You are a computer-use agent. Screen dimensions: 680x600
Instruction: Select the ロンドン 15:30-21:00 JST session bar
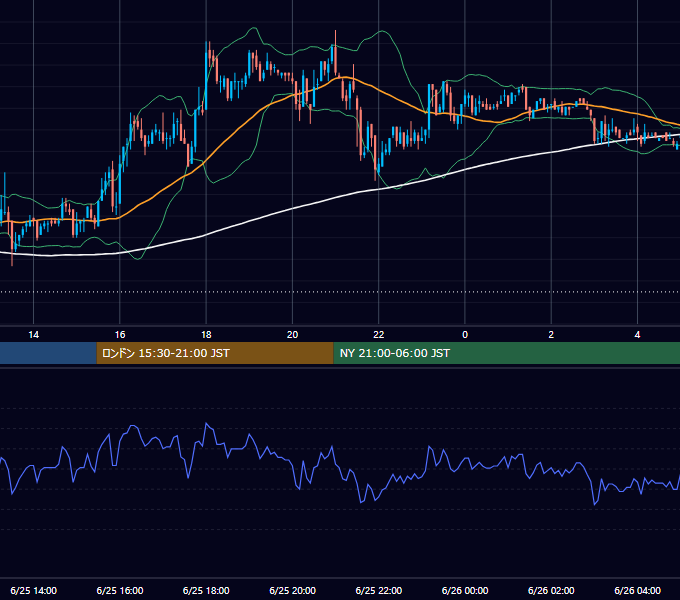[x=215, y=353]
